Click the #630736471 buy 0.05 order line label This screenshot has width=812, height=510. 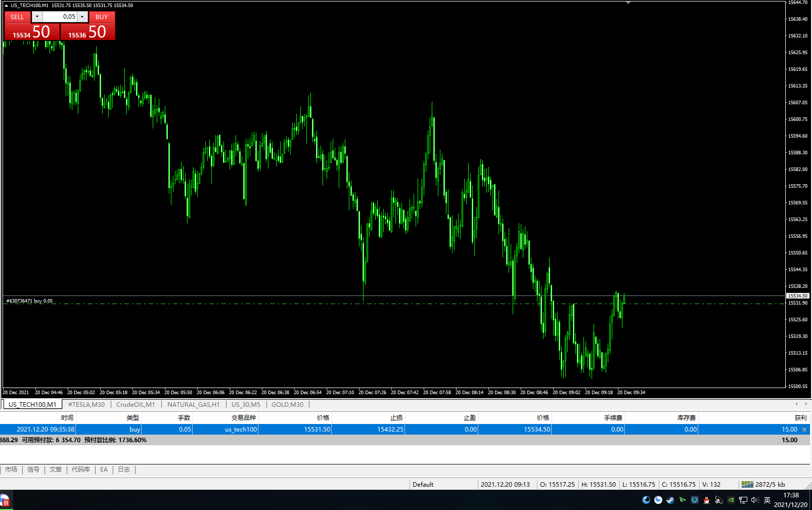pyautogui.click(x=29, y=301)
